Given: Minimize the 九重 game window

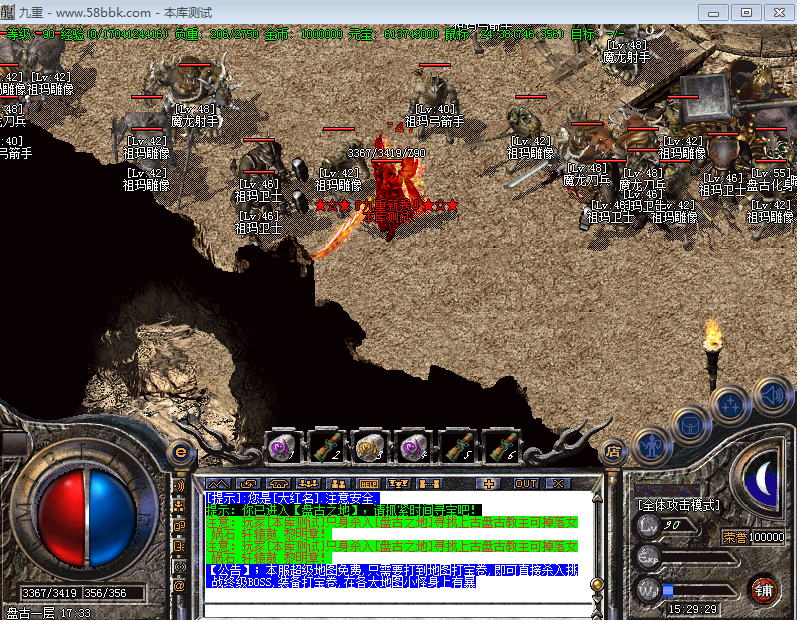Looking at the screenshot, I should 714,13.
